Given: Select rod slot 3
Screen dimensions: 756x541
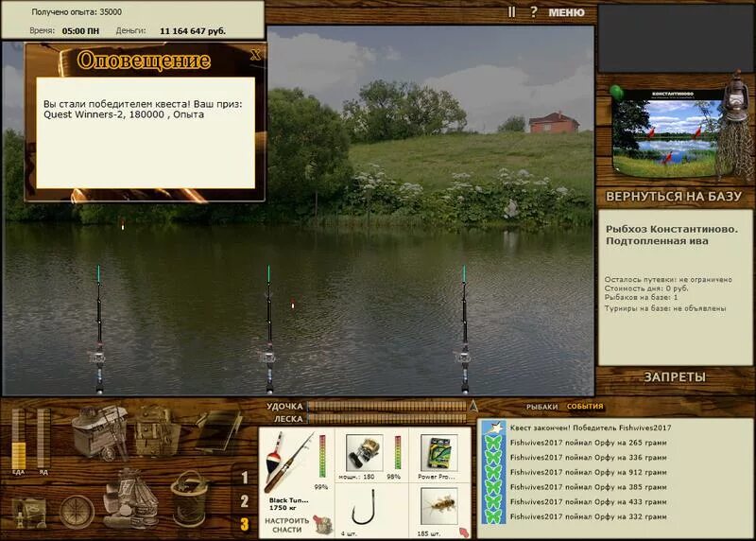Looking at the screenshot, I should (245, 524).
